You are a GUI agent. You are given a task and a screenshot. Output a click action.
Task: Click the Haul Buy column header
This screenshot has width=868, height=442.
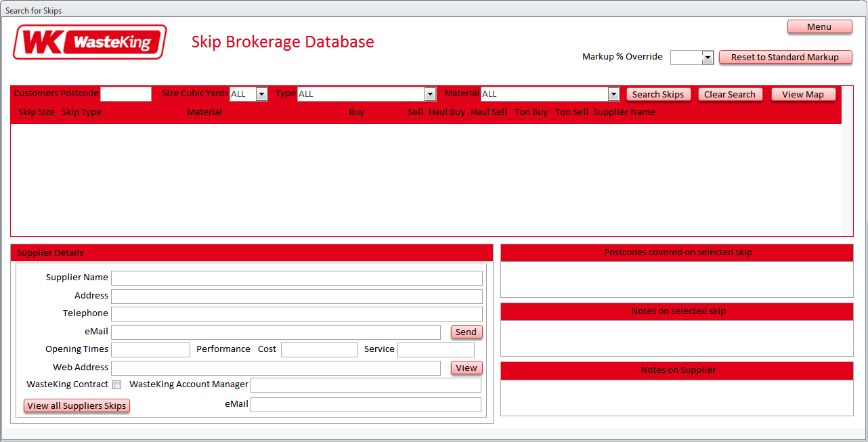pos(447,112)
